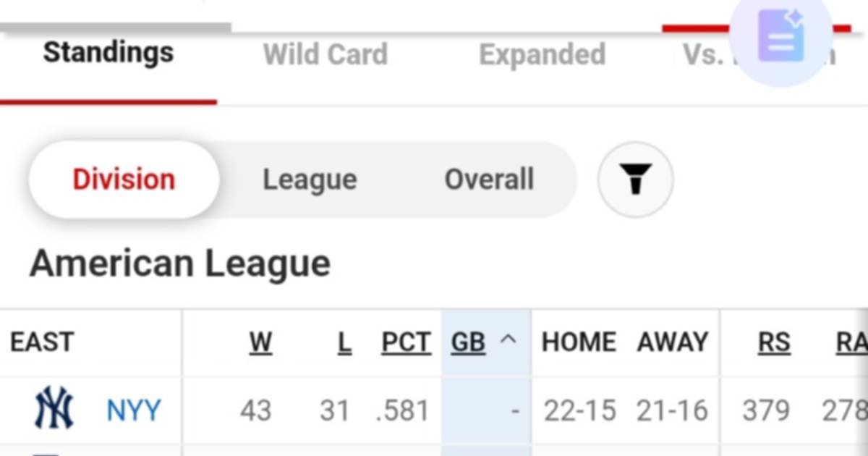Select the Standings tab
This screenshot has height=456, width=868.
pyautogui.click(x=109, y=52)
